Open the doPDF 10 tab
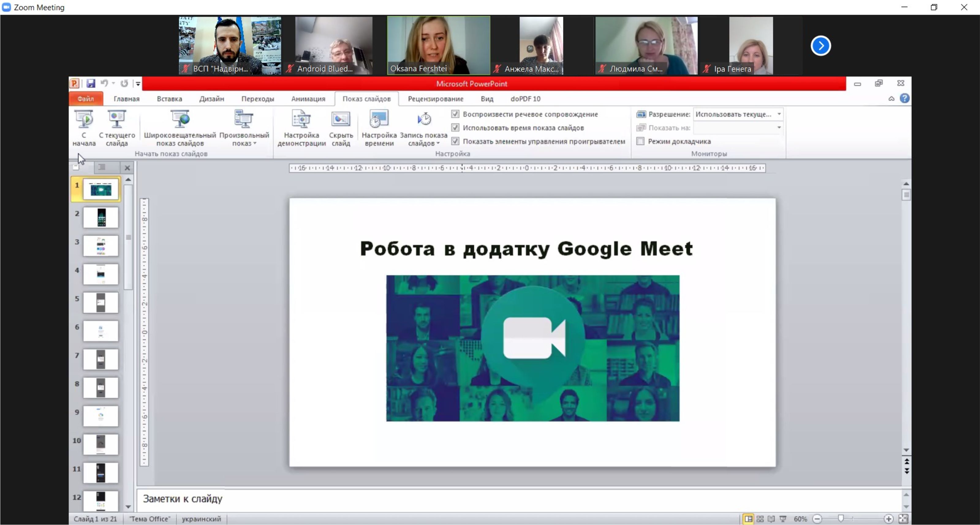 pyautogui.click(x=525, y=99)
